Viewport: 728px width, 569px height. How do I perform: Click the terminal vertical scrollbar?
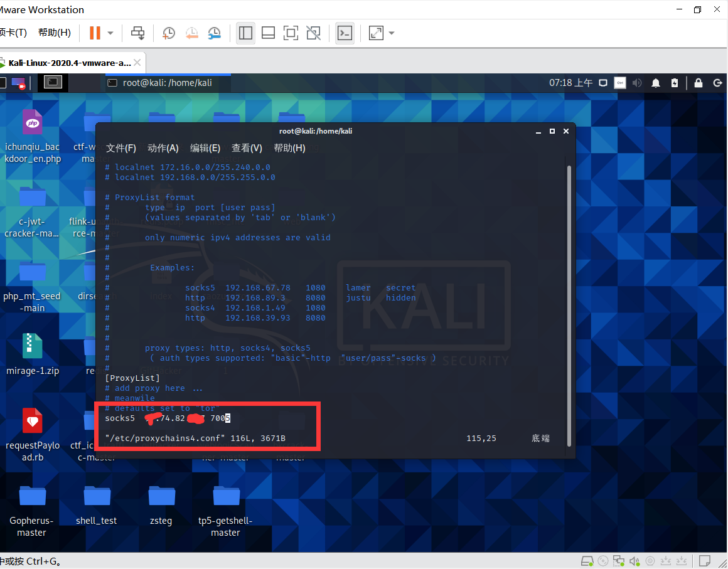coord(569,306)
